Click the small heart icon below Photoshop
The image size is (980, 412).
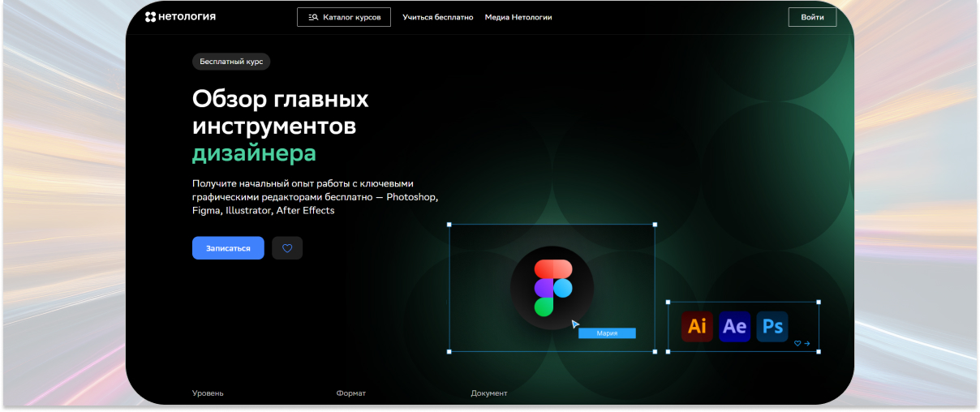[x=797, y=344]
